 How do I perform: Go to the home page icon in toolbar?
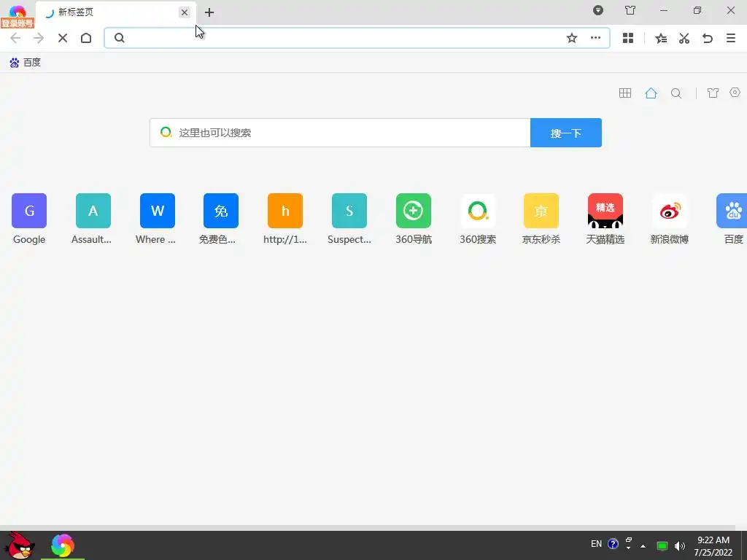click(x=86, y=38)
